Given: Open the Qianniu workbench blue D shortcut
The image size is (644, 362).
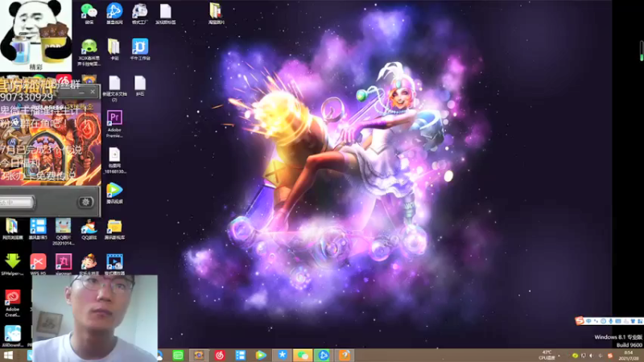Looking at the screenshot, I should [140, 49].
